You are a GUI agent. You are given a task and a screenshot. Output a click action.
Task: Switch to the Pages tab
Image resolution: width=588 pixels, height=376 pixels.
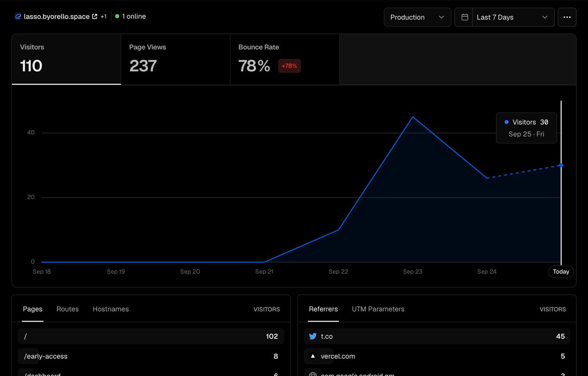coord(33,309)
